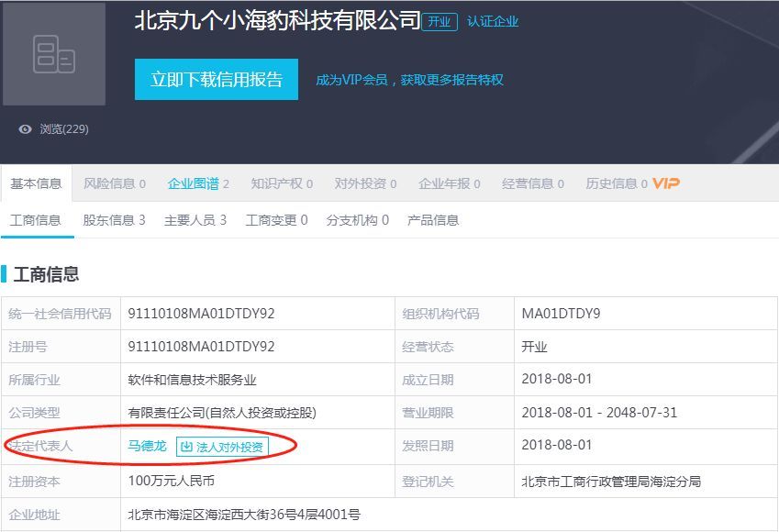
Task: Open 成为VIP会员 membership link
Action: pyautogui.click(x=409, y=80)
